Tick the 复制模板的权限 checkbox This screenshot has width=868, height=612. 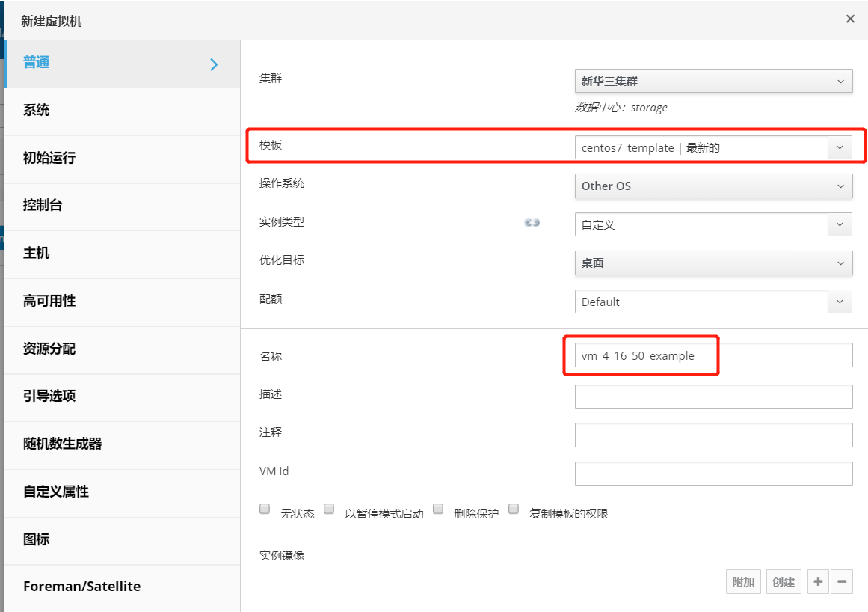coord(514,510)
